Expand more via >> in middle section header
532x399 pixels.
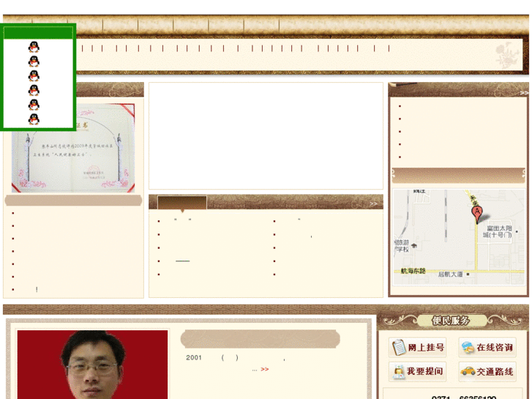click(373, 204)
